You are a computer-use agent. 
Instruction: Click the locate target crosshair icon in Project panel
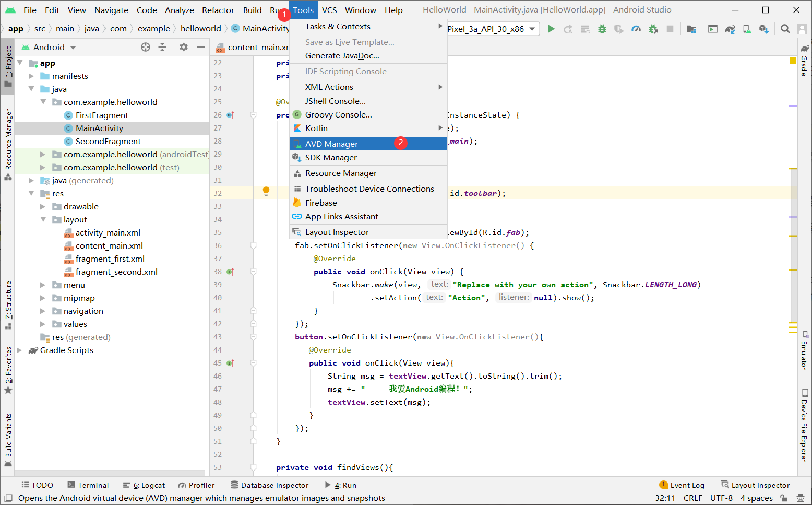(x=146, y=47)
